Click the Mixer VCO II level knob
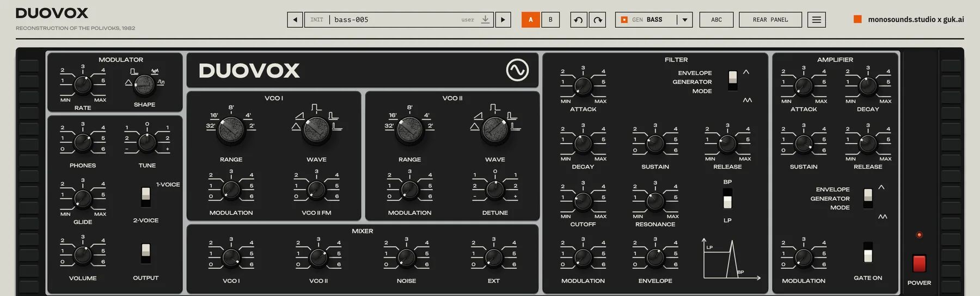980x296 pixels. point(318,257)
